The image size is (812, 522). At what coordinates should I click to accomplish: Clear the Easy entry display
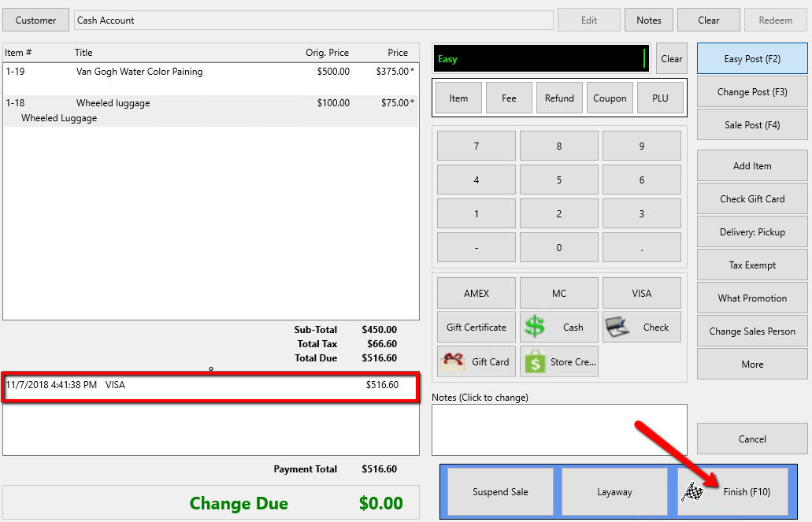(671, 58)
